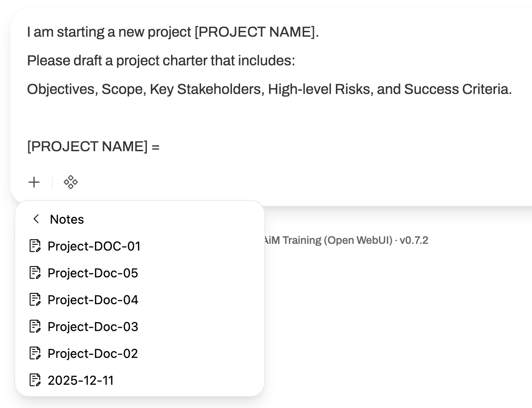Open the integrations diamond icon
The height and width of the screenshot is (408, 532).
(71, 182)
